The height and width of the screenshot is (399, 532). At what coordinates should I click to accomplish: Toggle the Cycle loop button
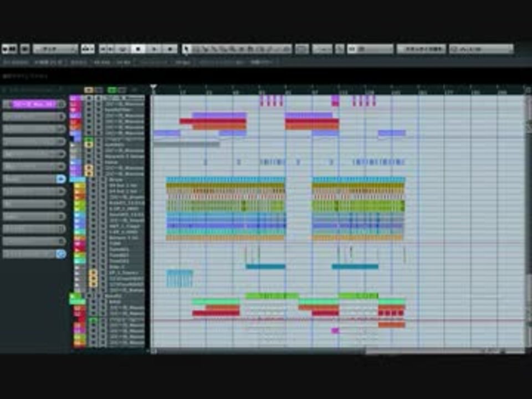124,49
